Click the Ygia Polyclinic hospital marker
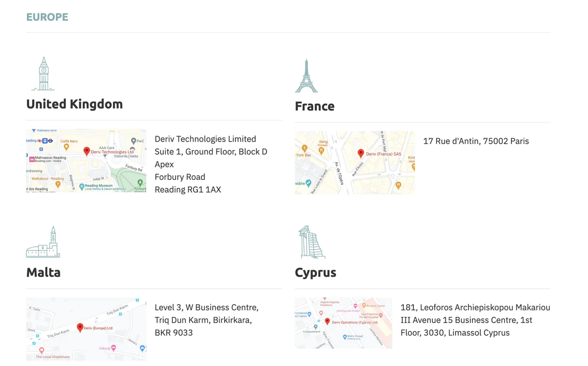This screenshot has height=366, width=588. [381, 315]
